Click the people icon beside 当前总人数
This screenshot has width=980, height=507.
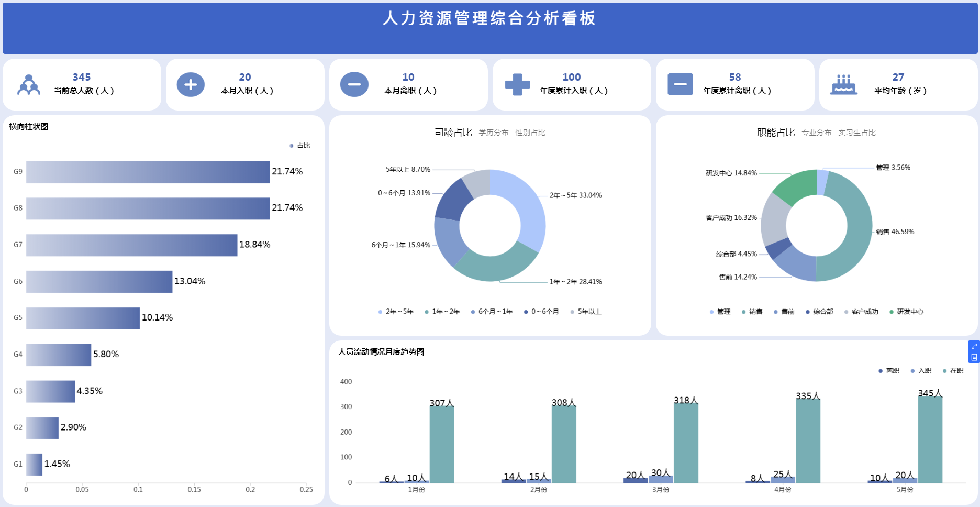[29, 85]
